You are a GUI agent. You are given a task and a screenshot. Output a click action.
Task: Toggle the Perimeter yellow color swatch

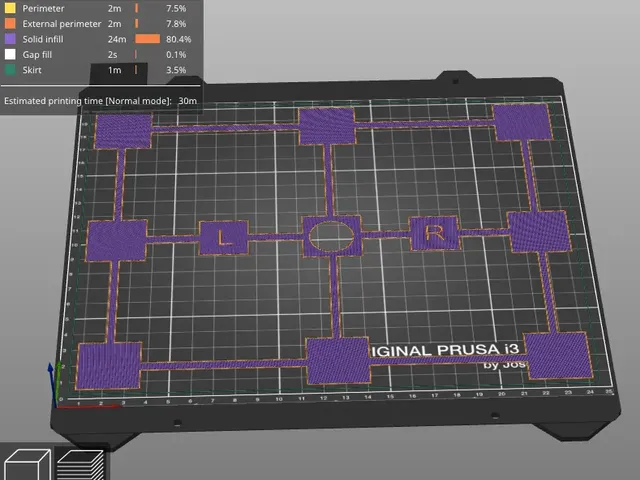coord(10,8)
